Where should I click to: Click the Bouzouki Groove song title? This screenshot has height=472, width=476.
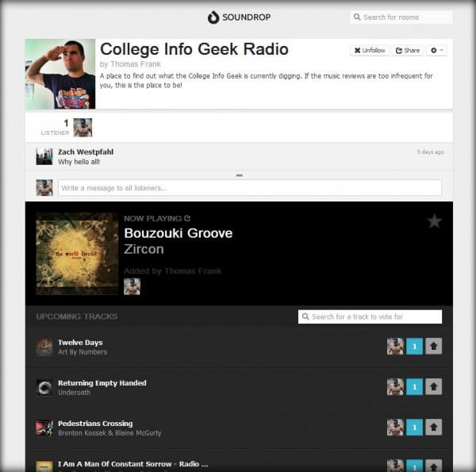pos(178,233)
